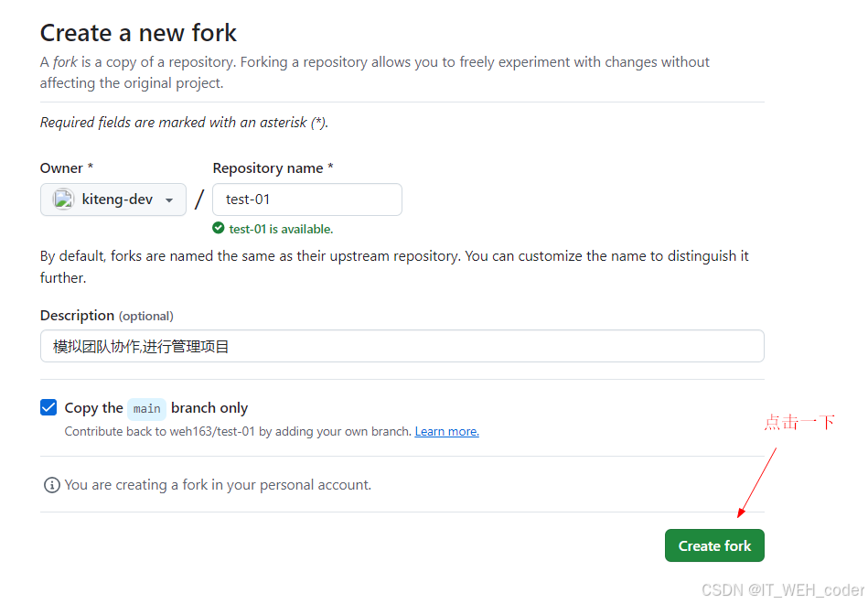Screen dimensions: 868x604
Task: Open the Learn more link
Action: pos(446,431)
